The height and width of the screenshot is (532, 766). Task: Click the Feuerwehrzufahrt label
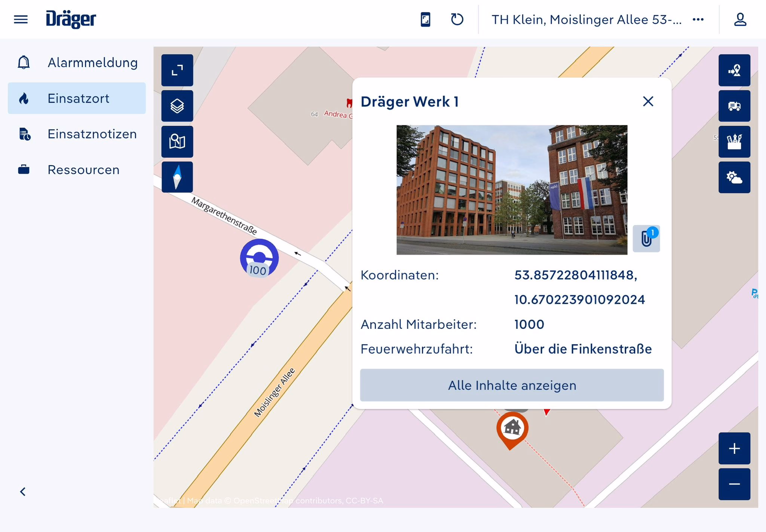tap(417, 349)
